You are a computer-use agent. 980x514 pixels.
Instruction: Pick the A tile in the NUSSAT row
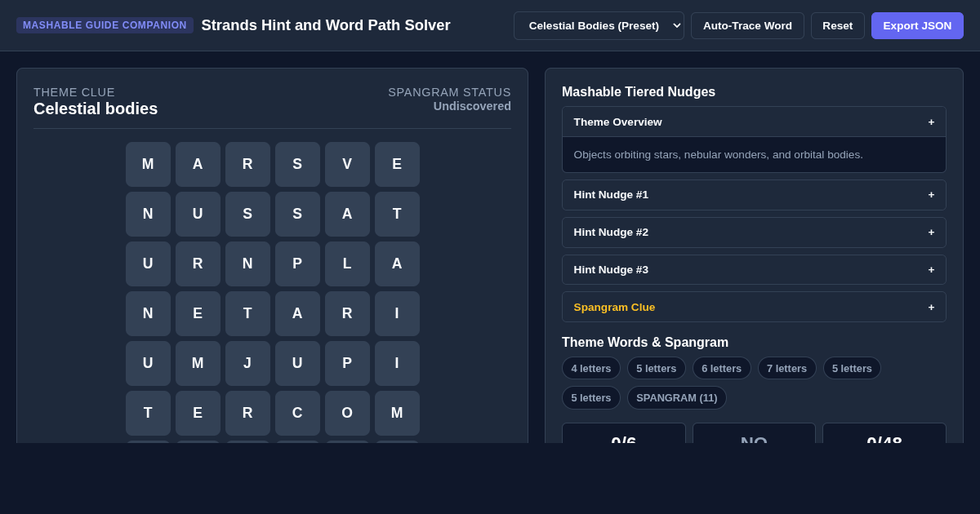pos(347,214)
